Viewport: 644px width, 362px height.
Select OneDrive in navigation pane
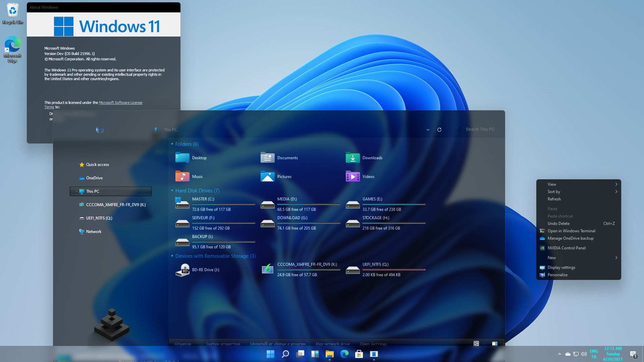[91, 178]
